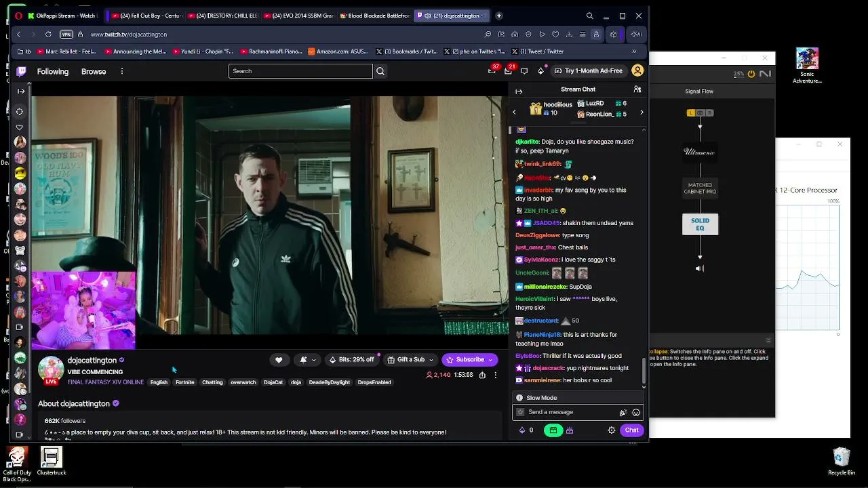Reload the page in Opera

coord(48,35)
